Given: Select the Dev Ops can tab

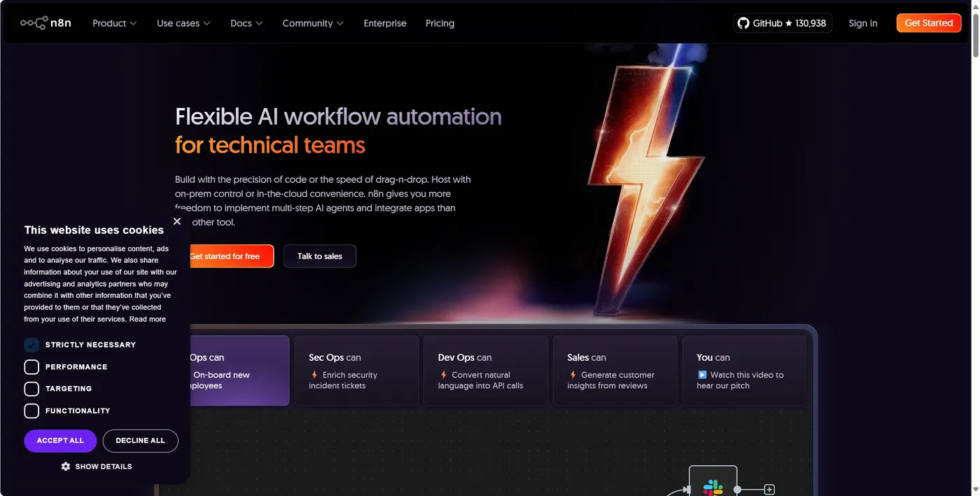Looking at the screenshot, I should 486,371.
